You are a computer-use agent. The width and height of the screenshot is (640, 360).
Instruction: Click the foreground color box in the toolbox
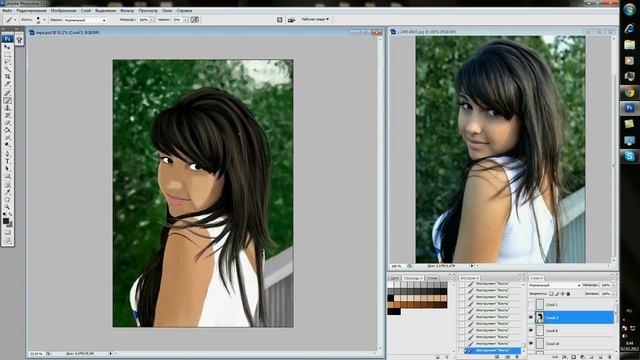click(x=6, y=221)
